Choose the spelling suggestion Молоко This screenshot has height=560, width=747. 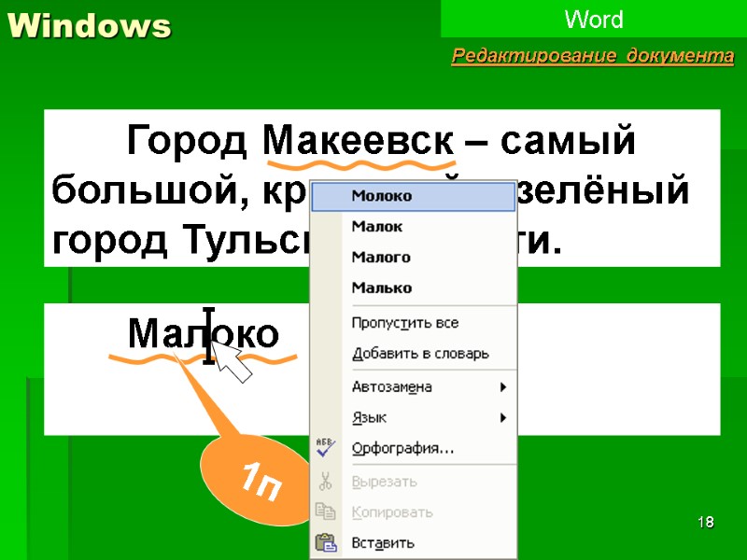click(413, 196)
